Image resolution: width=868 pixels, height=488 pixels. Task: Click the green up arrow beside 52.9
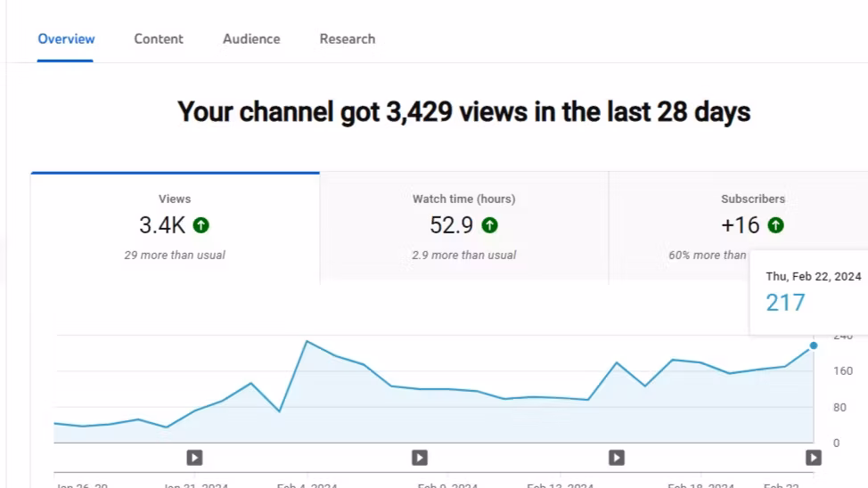[x=490, y=226]
